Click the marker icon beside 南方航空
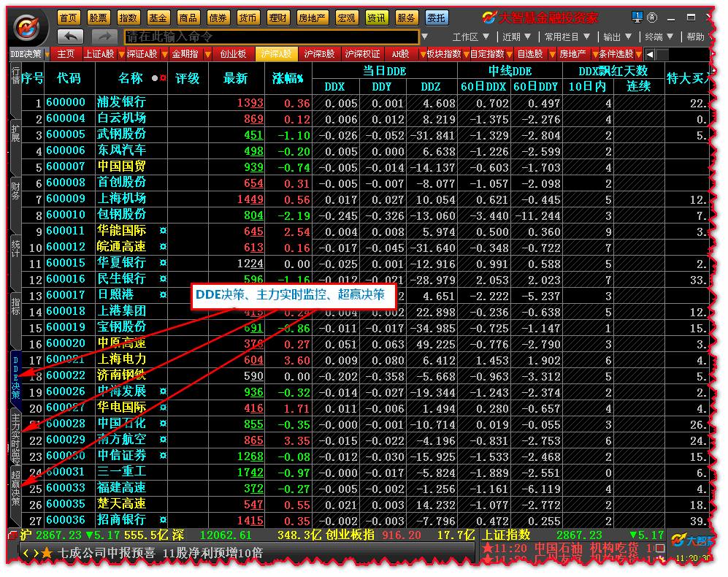 click(163, 440)
